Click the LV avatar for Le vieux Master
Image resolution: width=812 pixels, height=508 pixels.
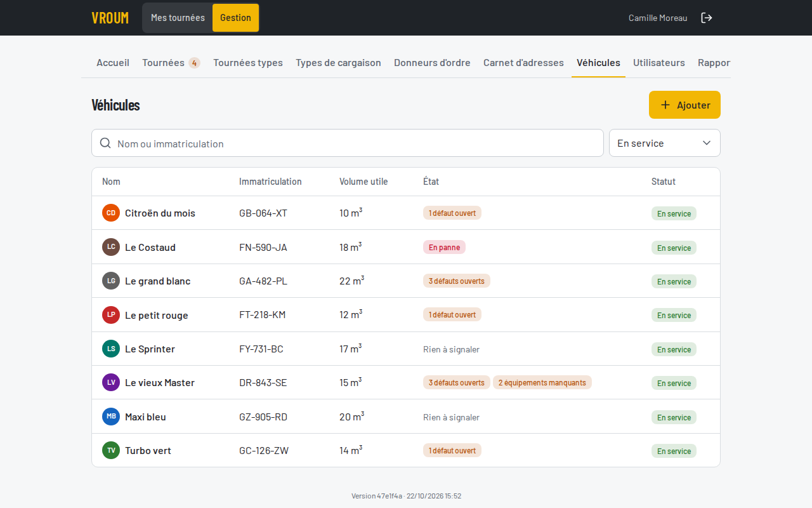tap(111, 382)
